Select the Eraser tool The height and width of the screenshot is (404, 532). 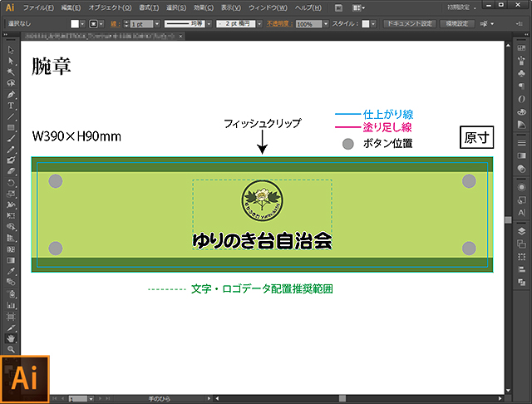11,171
